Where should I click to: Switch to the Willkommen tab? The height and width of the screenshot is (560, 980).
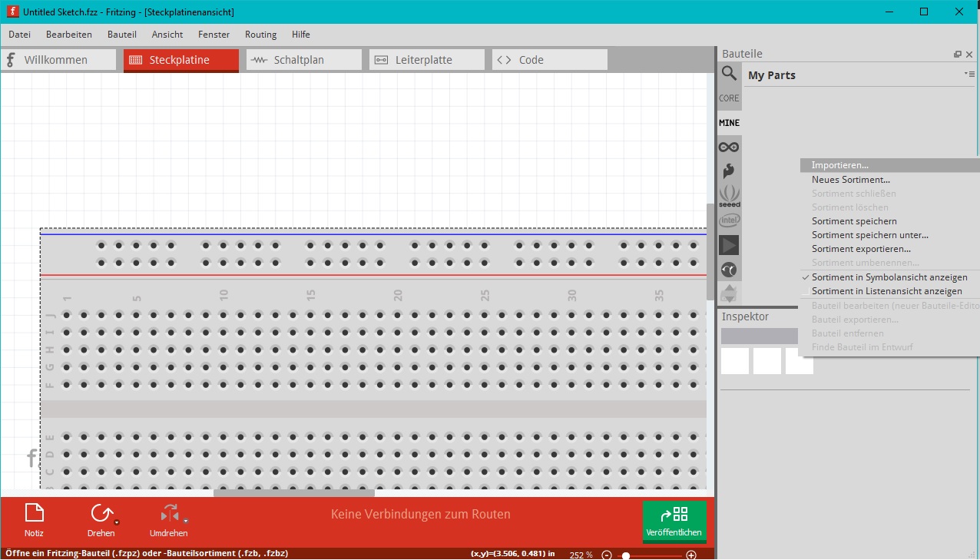coord(58,60)
